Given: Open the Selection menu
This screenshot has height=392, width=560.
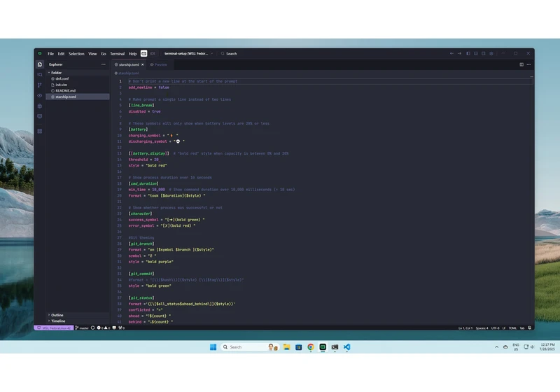Looking at the screenshot, I should tap(76, 54).
